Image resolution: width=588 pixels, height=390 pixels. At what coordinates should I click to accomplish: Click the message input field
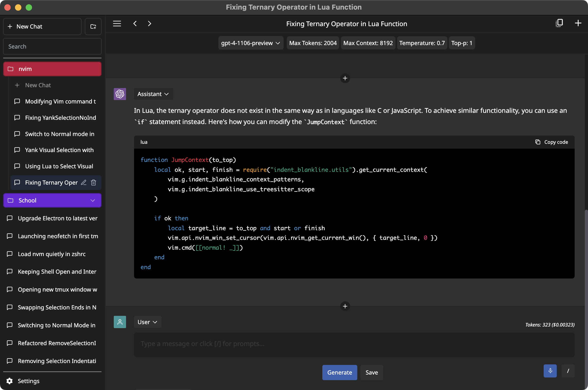(354, 344)
